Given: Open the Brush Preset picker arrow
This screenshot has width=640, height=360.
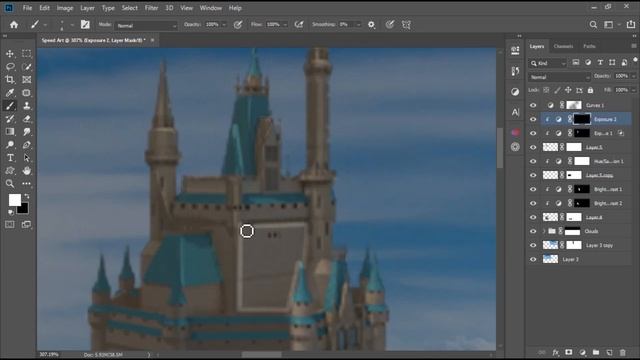Looking at the screenshot, I should pyautogui.click(x=72, y=25).
